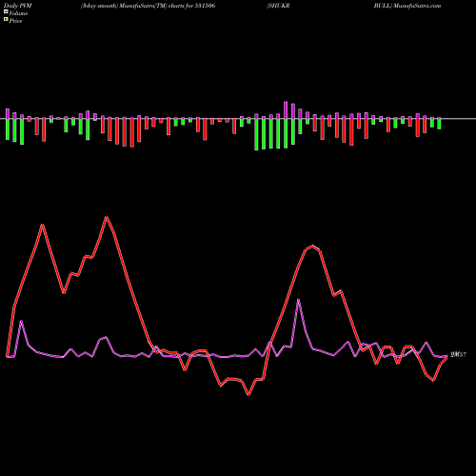The image size is (476, 476).
Task: Click the purple Volume legend swatch
Action: coord(6,12)
